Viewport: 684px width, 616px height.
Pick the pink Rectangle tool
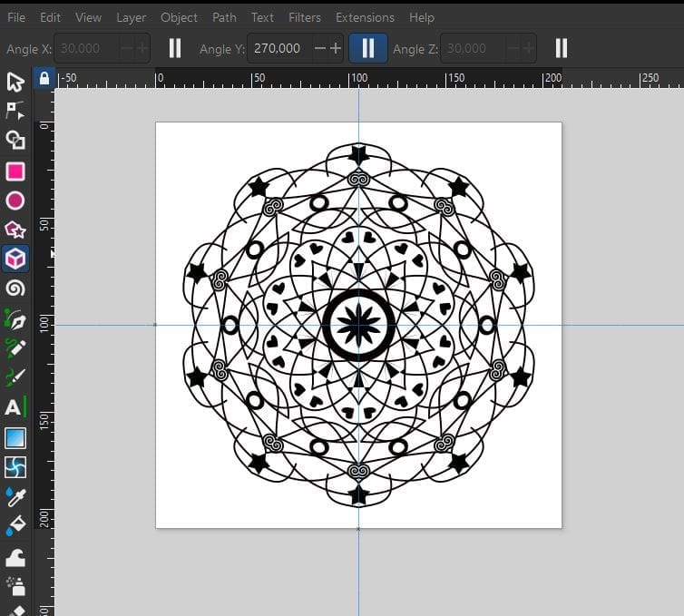click(15, 171)
